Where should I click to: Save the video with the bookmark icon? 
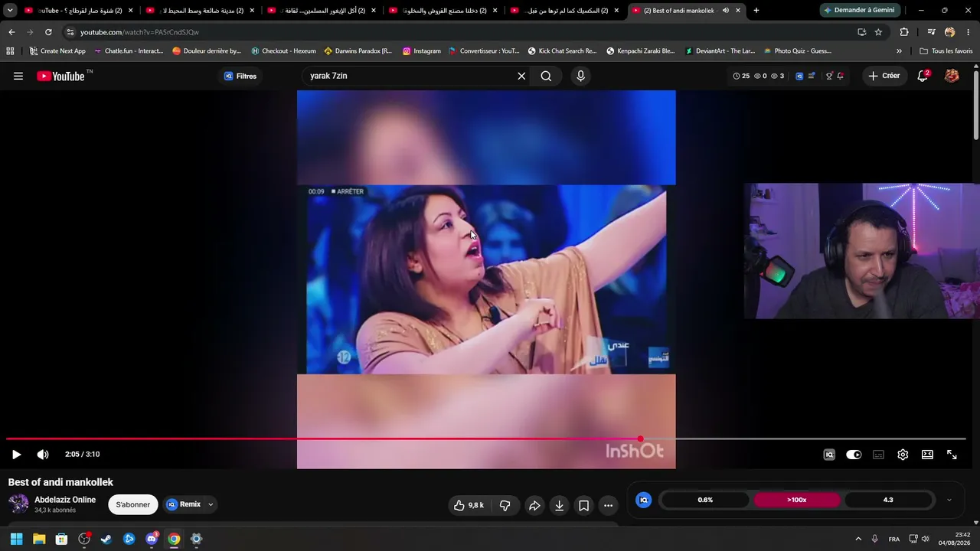pyautogui.click(x=583, y=505)
